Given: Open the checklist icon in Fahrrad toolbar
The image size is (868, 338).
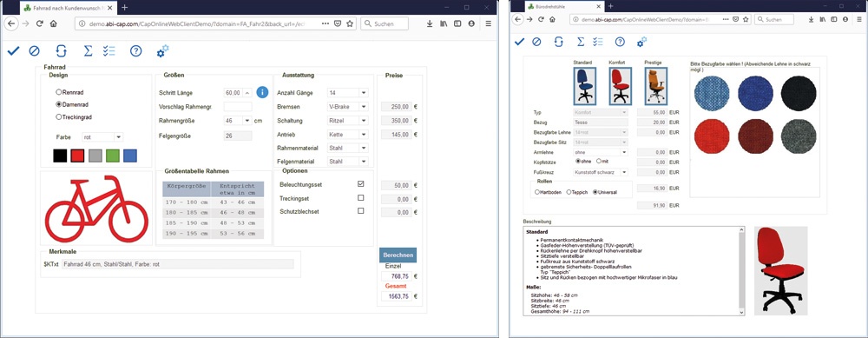Looking at the screenshot, I should [x=109, y=51].
